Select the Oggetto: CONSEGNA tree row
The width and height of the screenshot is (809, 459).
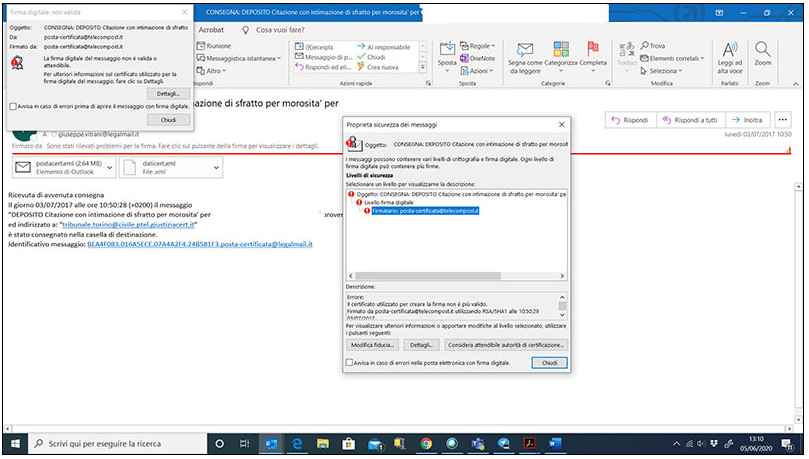coord(457,194)
